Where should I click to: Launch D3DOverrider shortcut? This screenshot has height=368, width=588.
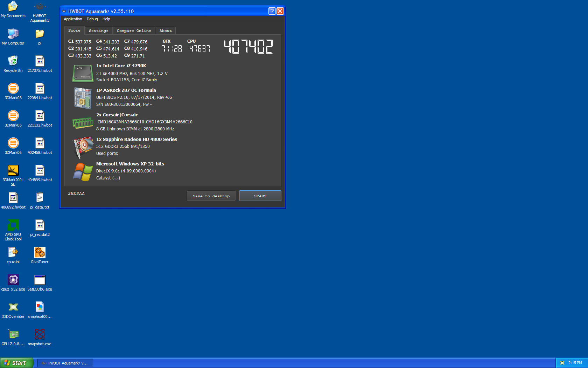tap(13, 310)
